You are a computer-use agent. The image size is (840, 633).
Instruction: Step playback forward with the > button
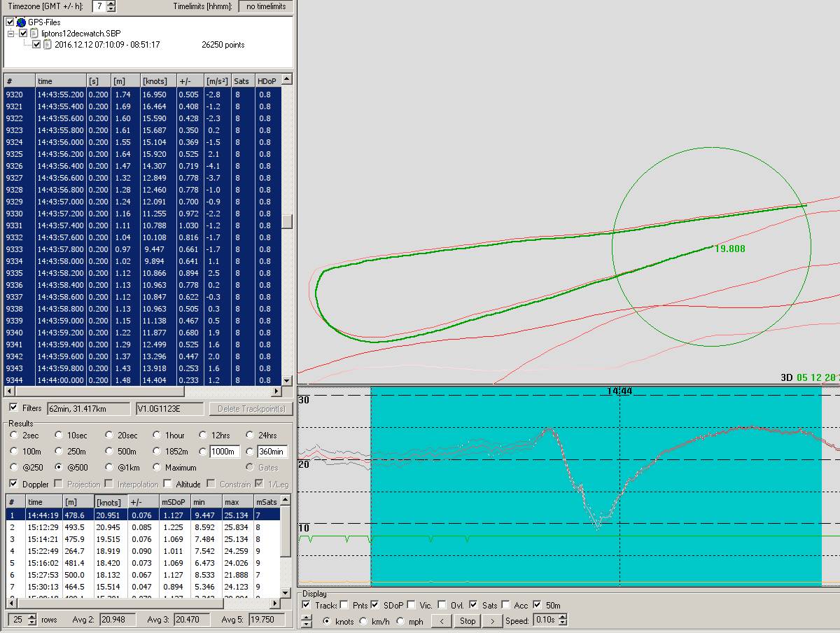pyautogui.click(x=493, y=620)
